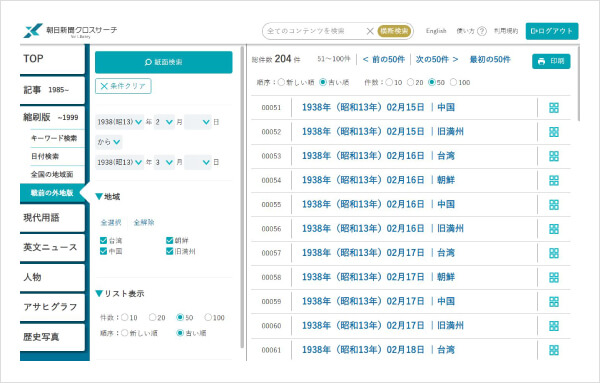The image size is (600, 383).
Task: Click the 印刷 print button
Action: coord(551,61)
